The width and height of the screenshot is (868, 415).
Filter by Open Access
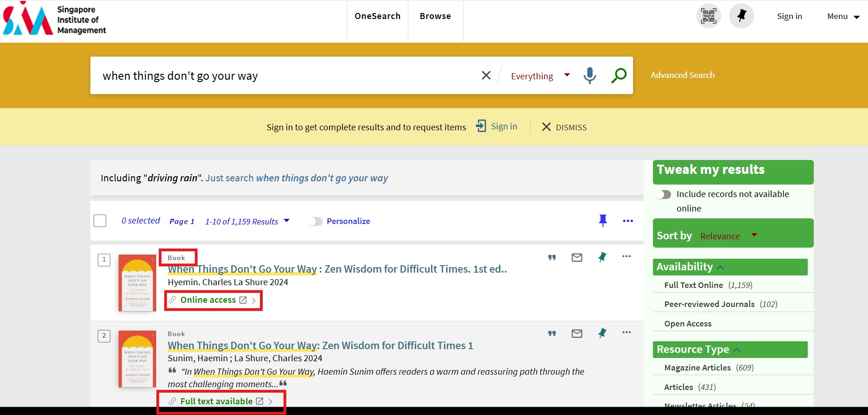tap(688, 324)
